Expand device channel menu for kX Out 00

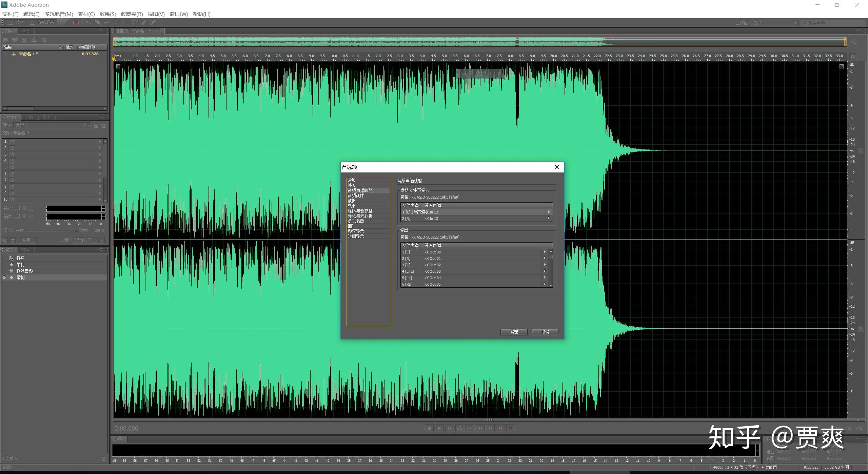[x=545, y=252]
